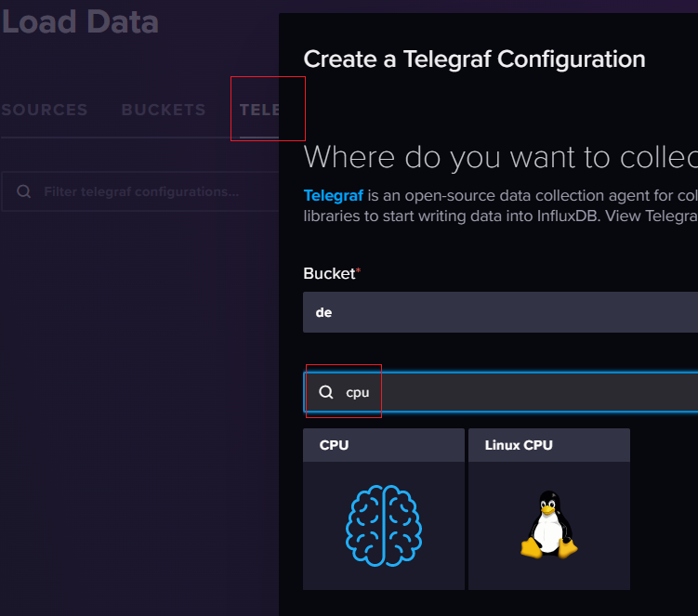Focus the Filter telegraf configurations field
This screenshot has height=616, width=698.
[x=140, y=191]
